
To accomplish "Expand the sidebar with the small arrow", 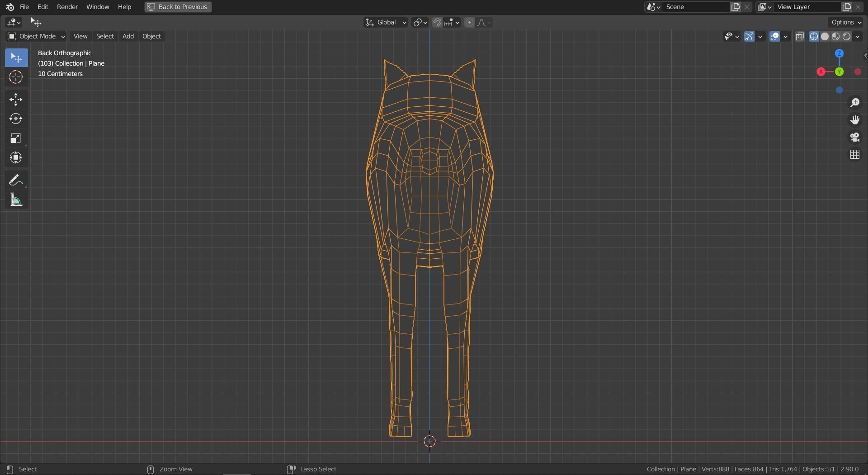I will [865, 56].
